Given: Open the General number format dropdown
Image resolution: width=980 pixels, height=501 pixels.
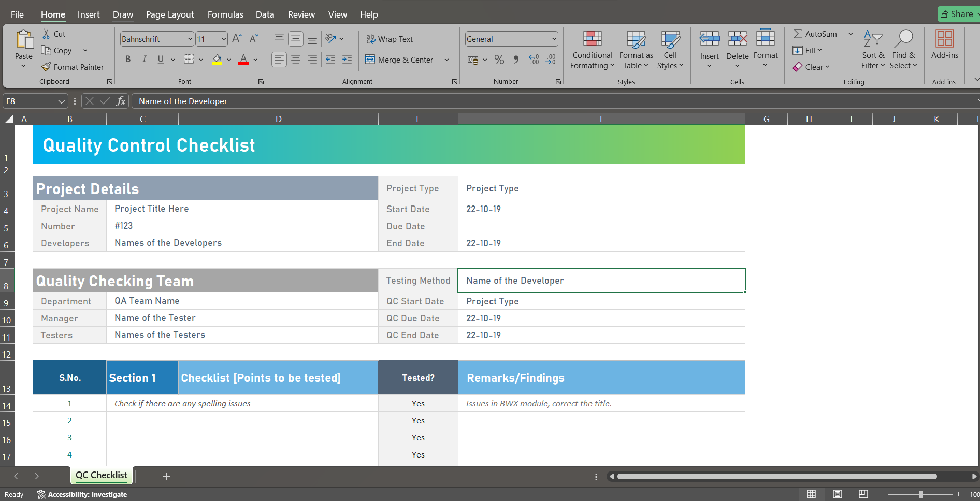Looking at the screenshot, I should (553, 39).
